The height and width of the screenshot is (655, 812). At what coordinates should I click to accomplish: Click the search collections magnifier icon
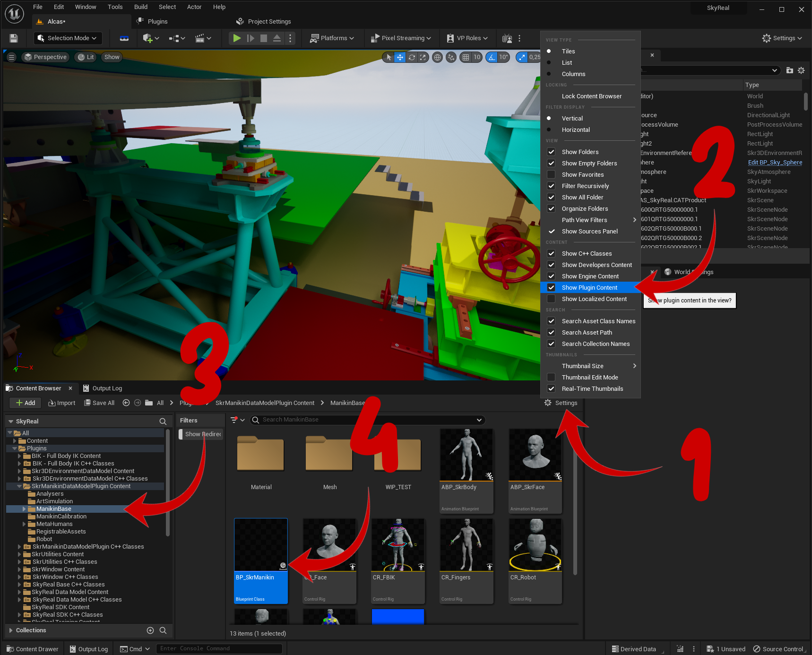point(163,630)
